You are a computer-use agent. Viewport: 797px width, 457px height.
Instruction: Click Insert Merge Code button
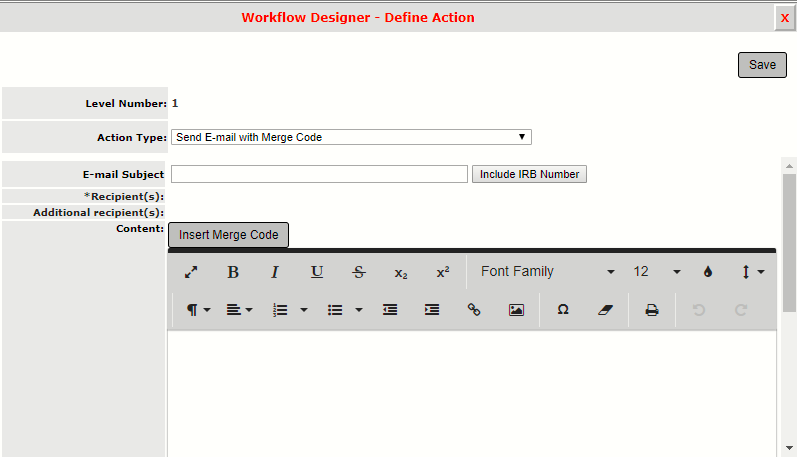tap(228, 235)
